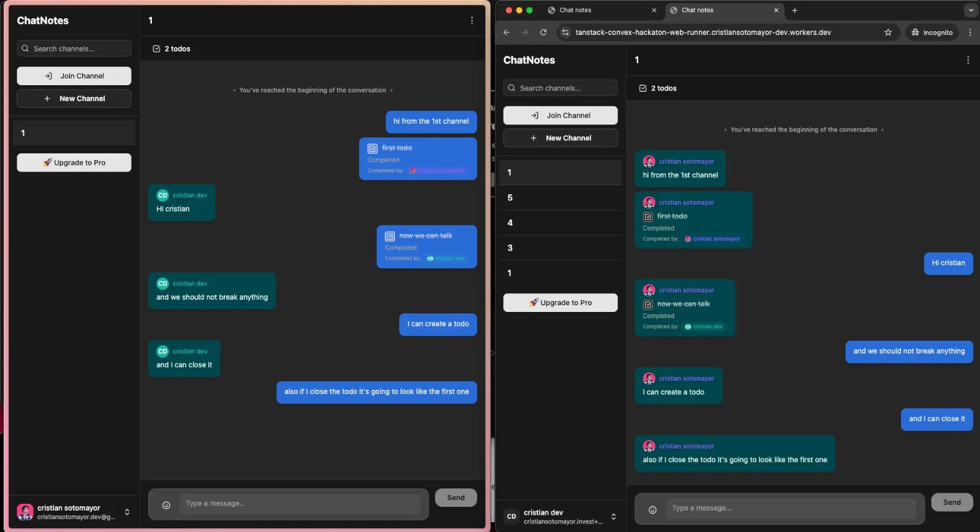The width and height of the screenshot is (980, 532).
Task: Select top channel 1 in right window
Action: pos(560,172)
